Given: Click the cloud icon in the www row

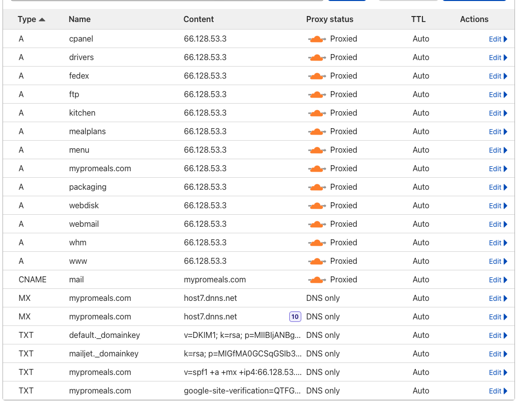Looking at the screenshot, I should [317, 261].
